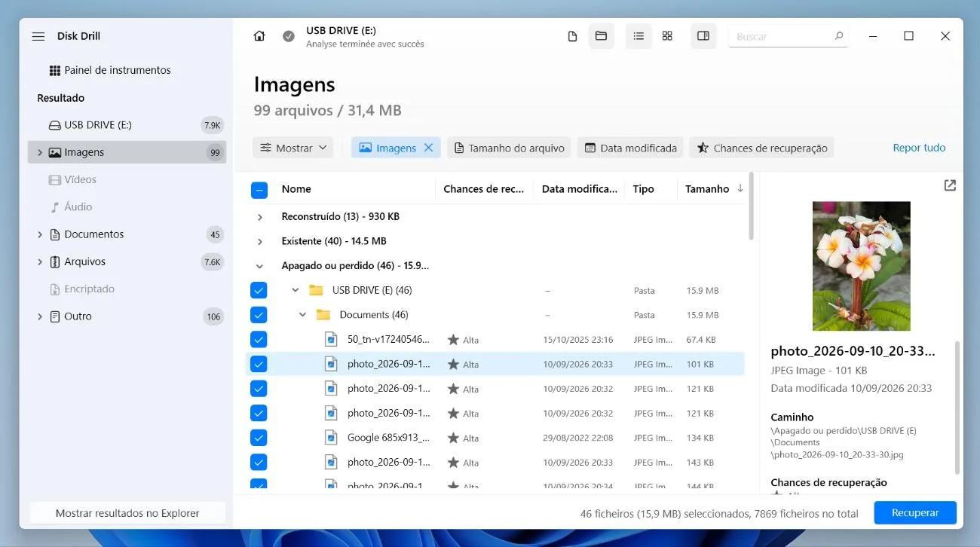This screenshot has width=980, height=547.
Task: Toggle the preview panel icon
Action: [x=703, y=36]
